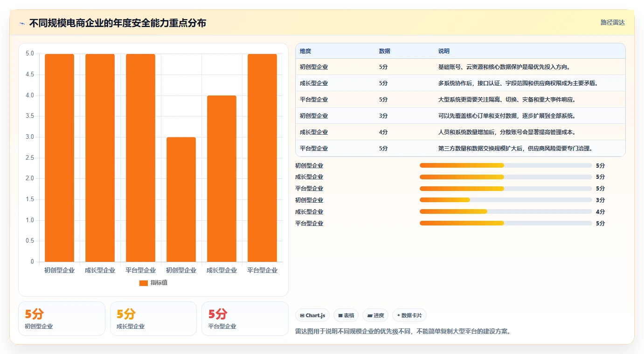Click the 成长型企业 chart bar with value 4
Viewport: 644px width, 354px height.
pyautogui.click(x=222, y=178)
